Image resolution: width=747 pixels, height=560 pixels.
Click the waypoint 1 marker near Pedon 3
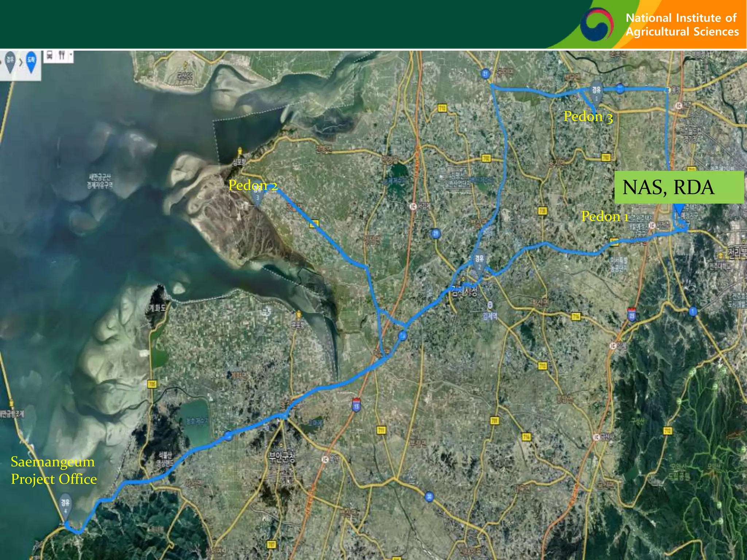pyautogui.click(x=596, y=93)
